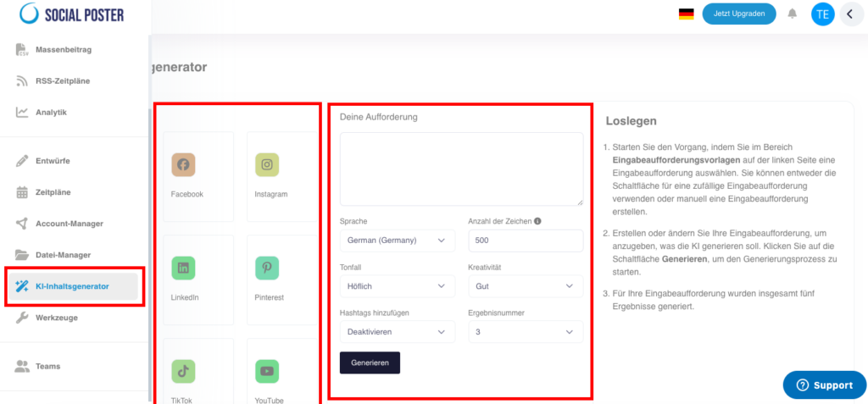The image size is (868, 404).
Task: Click the Datei-Manager folder icon
Action: (21, 255)
